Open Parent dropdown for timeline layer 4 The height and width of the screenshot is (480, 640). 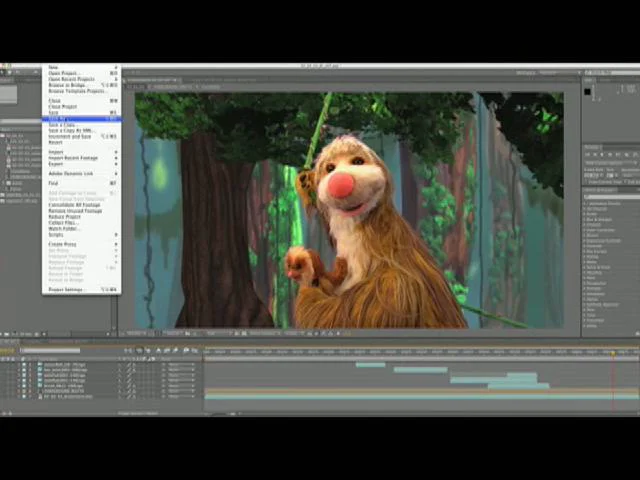coord(181,380)
